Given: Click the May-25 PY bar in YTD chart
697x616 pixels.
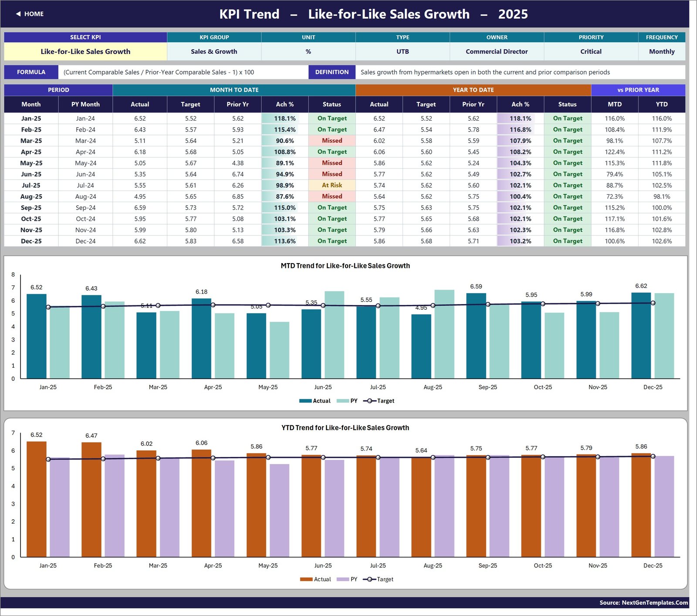Looking at the screenshot, I should click(279, 511).
